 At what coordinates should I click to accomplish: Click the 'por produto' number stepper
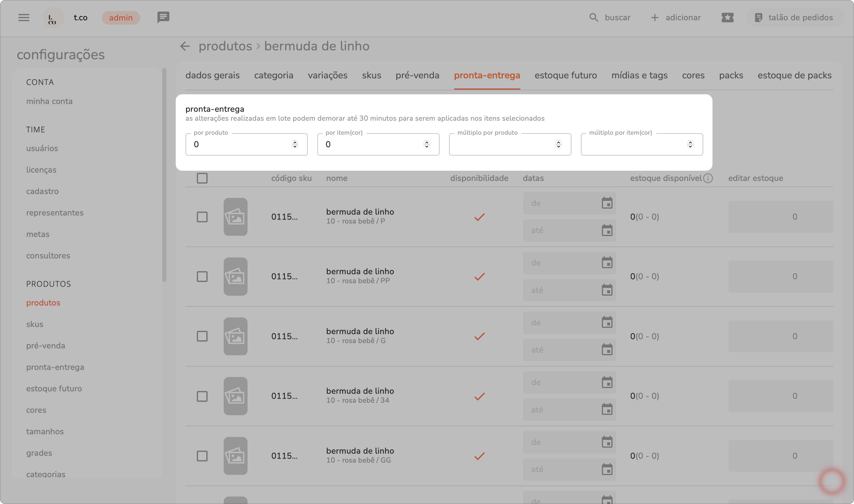(x=295, y=144)
